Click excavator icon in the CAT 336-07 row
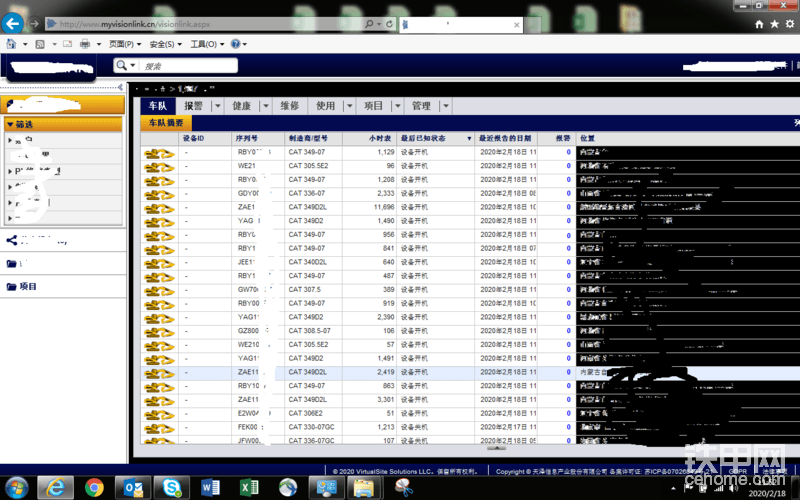The image size is (800, 500). pyautogui.click(x=159, y=194)
